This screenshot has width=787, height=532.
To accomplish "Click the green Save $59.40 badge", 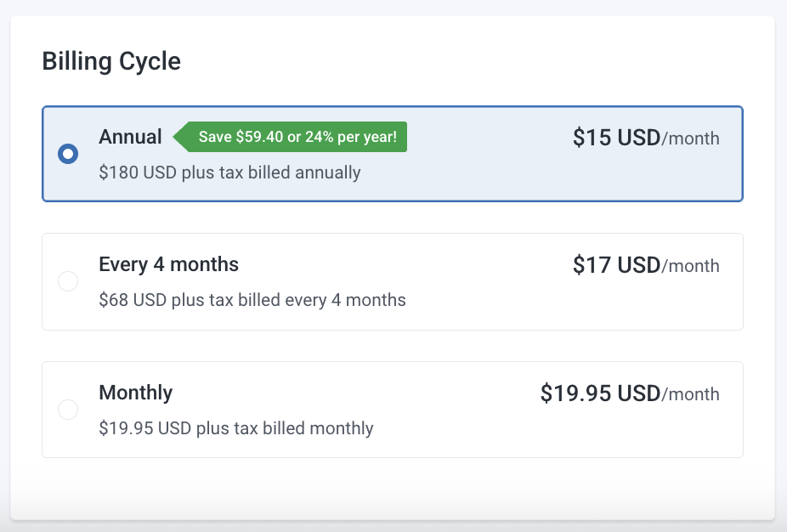I will point(297,137).
